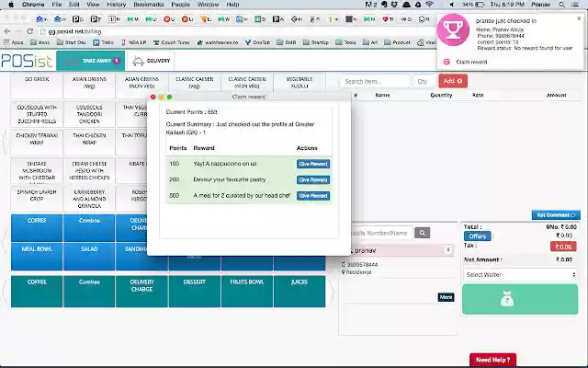This screenshot has width=588, height=368.
Task: Open the People menu
Action: (181, 5)
